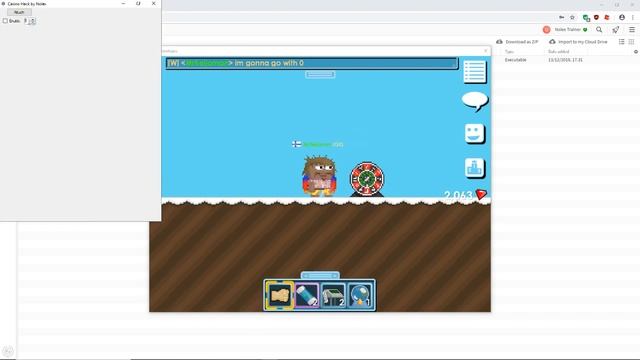Open the speech bubble chat icon
The image size is (640, 360).
click(475, 101)
